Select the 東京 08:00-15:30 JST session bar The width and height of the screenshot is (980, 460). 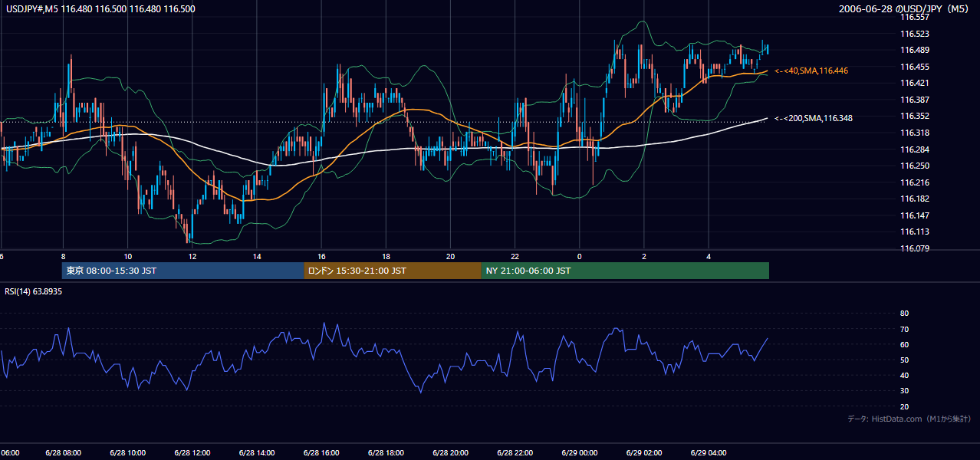click(x=183, y=271)
